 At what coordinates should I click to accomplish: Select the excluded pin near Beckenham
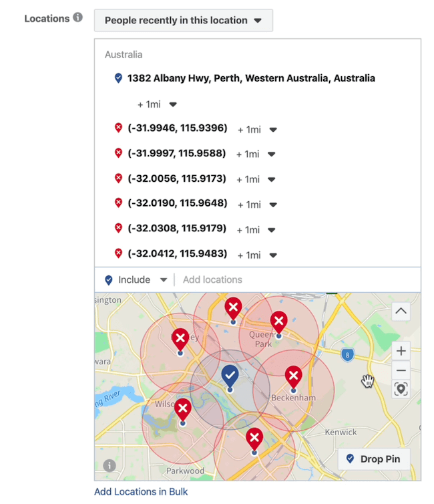[293, 377]
